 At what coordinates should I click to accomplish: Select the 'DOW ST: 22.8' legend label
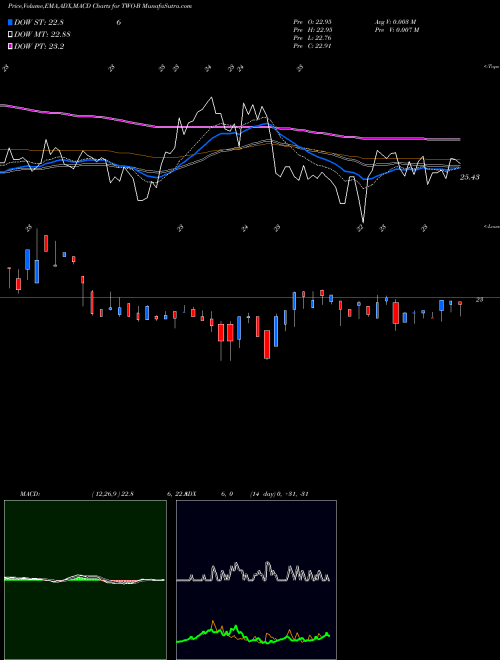click(39, 22)
